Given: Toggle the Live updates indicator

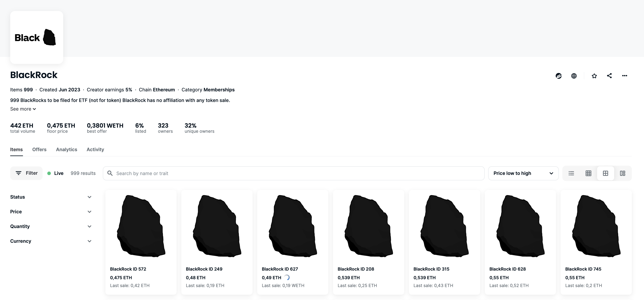Looking at the screenshot, I should click(x=55, y=173).
